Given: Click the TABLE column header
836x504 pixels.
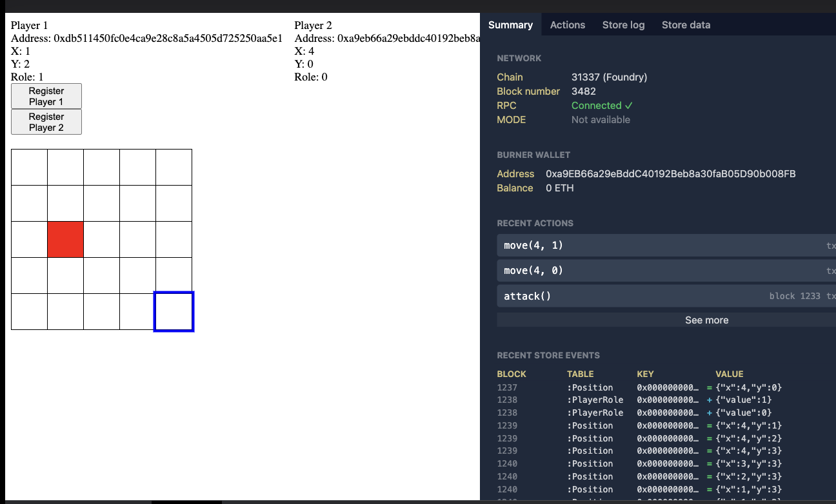Looking at the screenshot, I should coord(580,374).
